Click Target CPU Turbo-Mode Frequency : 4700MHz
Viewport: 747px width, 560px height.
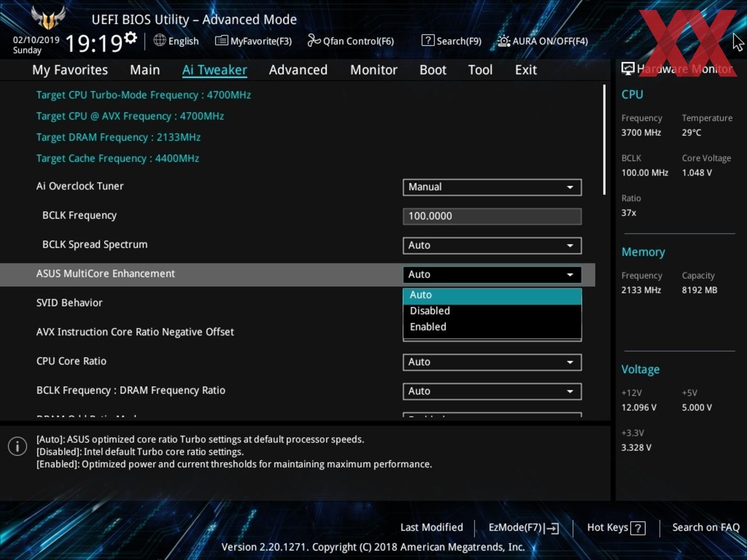coord(143,95)
